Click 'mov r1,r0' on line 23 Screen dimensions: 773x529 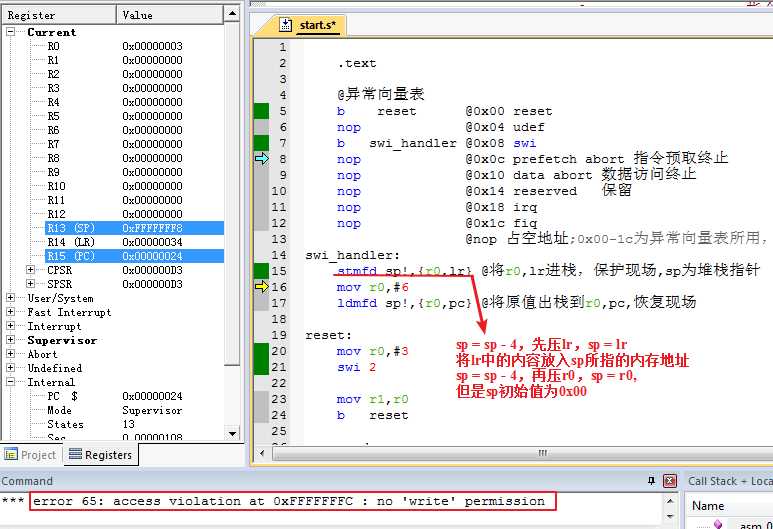click(373, 399)
